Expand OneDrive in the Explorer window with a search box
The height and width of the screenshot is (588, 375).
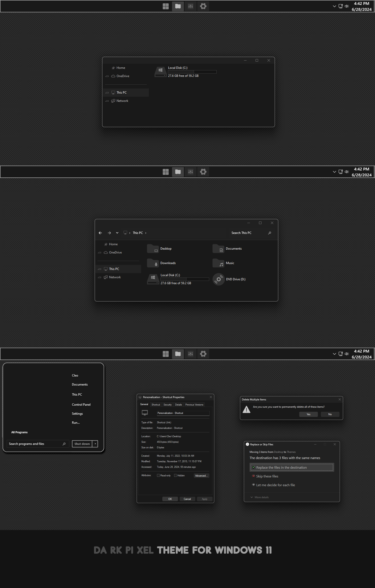(x=100, y=253)
